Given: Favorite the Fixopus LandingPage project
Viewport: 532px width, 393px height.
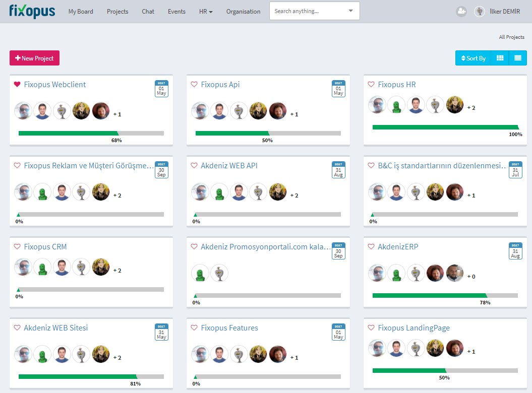Looking at the screenshot, I should [371, 328].
